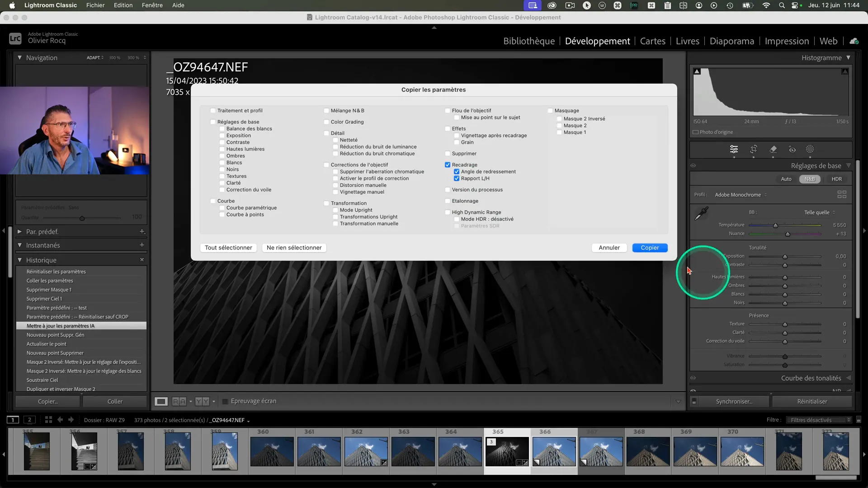Toggle highlight clipping indicator in histogram

[x=844, y=71]
